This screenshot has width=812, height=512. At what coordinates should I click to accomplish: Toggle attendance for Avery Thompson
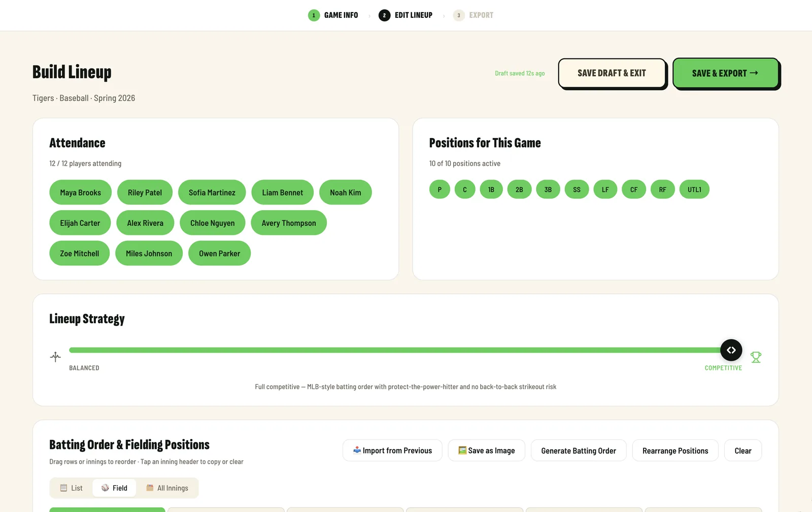click(289, 223)
